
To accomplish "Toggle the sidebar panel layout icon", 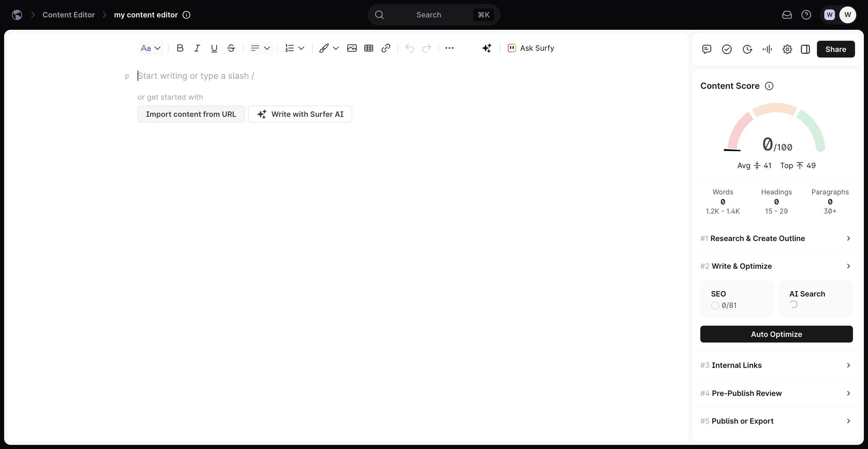I will (805, 49).
